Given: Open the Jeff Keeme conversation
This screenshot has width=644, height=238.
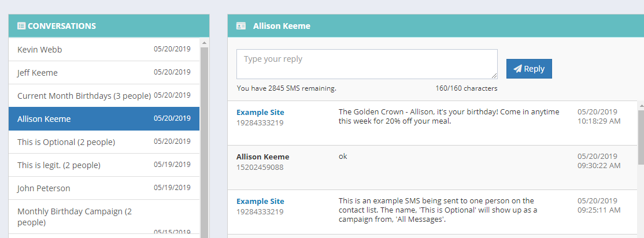Looking at the screenshot, I should tap(104, 73).
